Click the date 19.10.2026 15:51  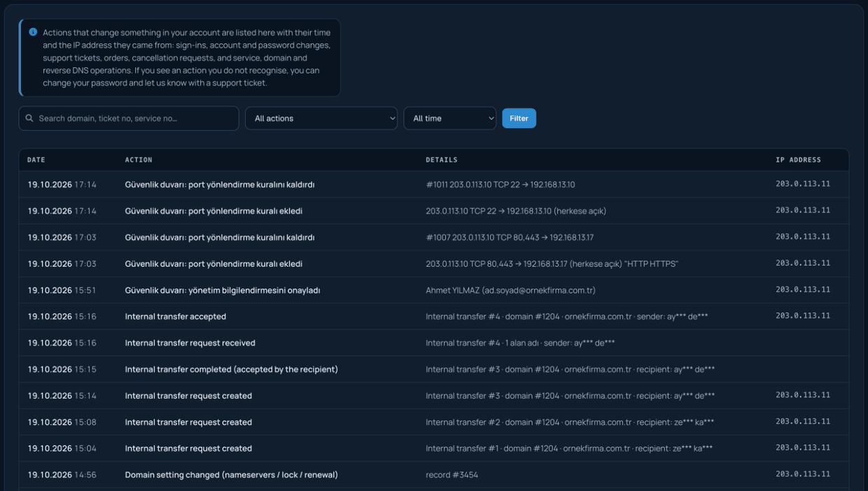(x=62, y=290)
